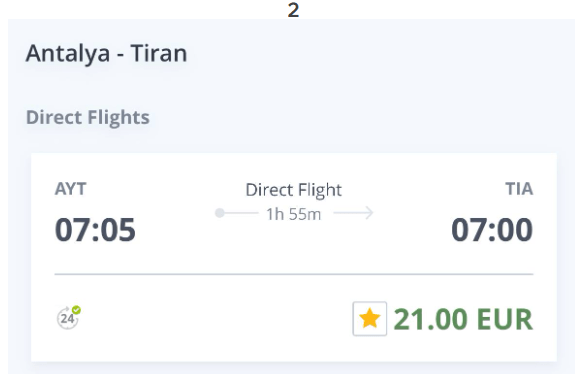Click the Direct Flights section heading
The width and height of the screenshot is (575, 374).
[x=88, y=118]
